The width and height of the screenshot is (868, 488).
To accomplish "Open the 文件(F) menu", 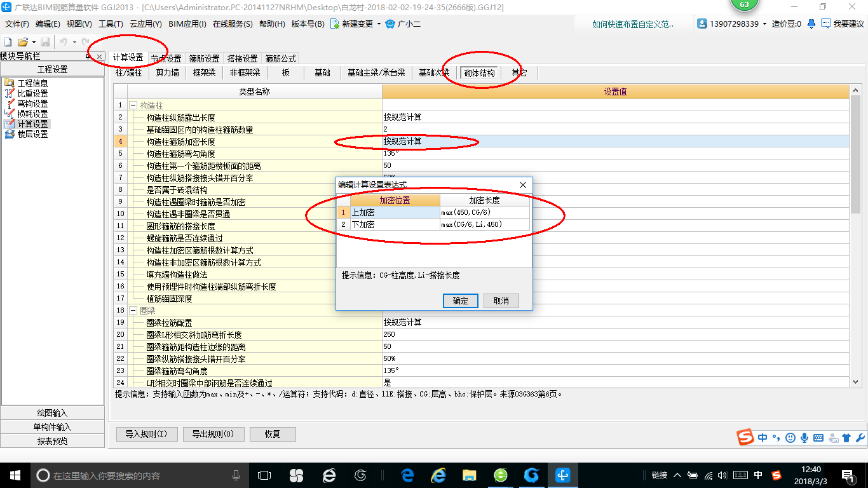I will pyautogui.click(x=17, y=24).
